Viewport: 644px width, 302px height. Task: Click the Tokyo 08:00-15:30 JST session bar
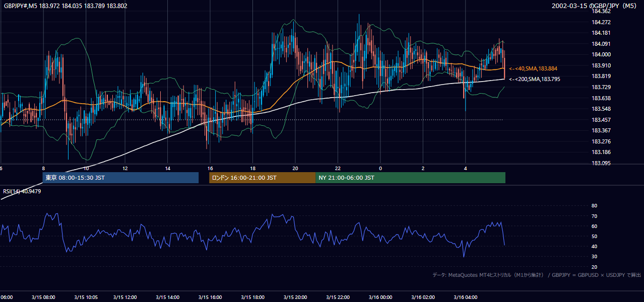click(x=120, y=178)
